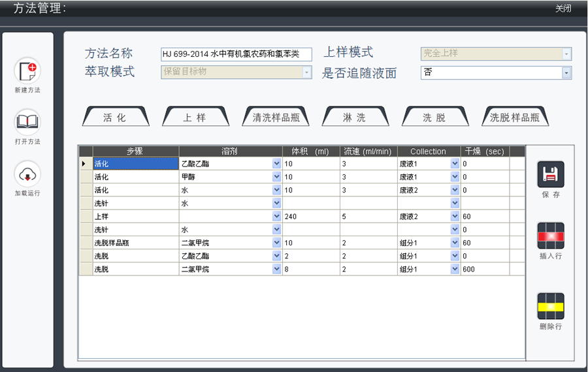Open the 乙酸乙酯 solvent dropdown in first row
588x372 pixels.
tap(276, 164)
